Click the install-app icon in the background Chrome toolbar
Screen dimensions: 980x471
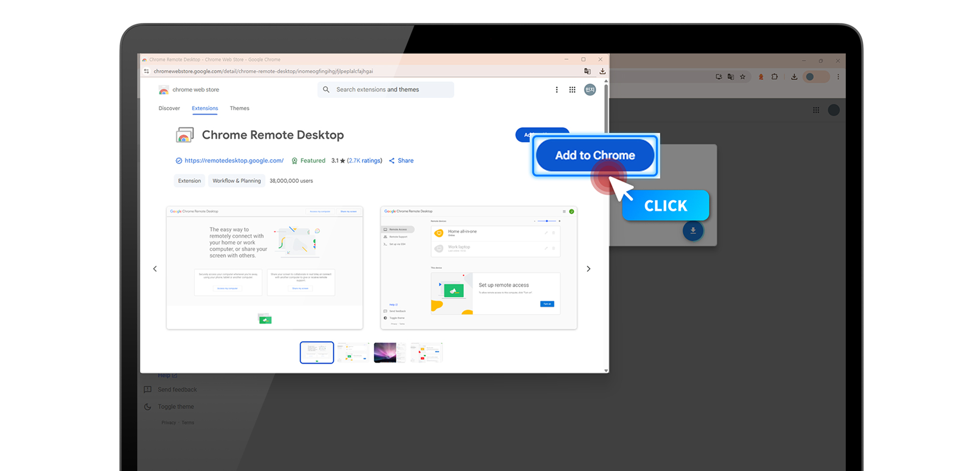pos(719,77)
